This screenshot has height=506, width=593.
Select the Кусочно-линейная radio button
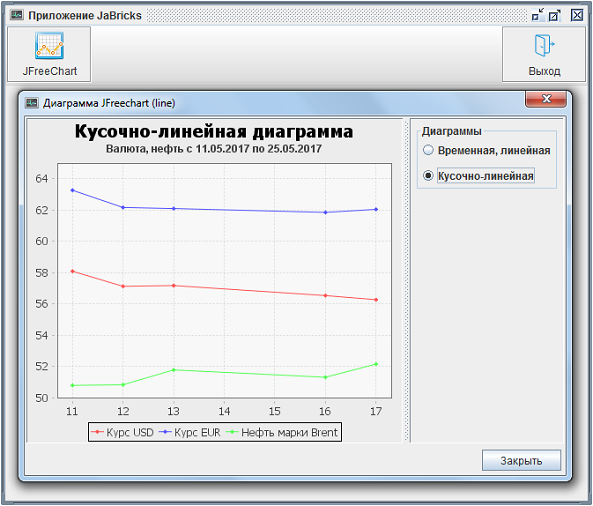point(428,175)
